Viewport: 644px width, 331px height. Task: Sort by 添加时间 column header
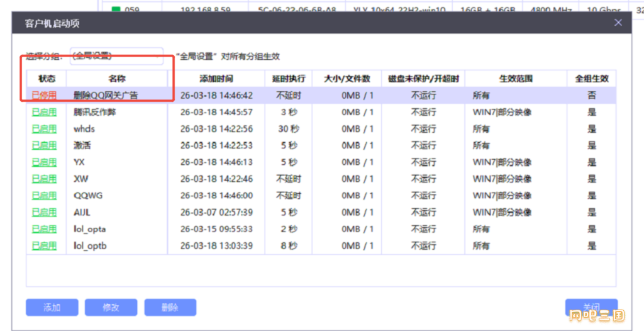[216, 79]
